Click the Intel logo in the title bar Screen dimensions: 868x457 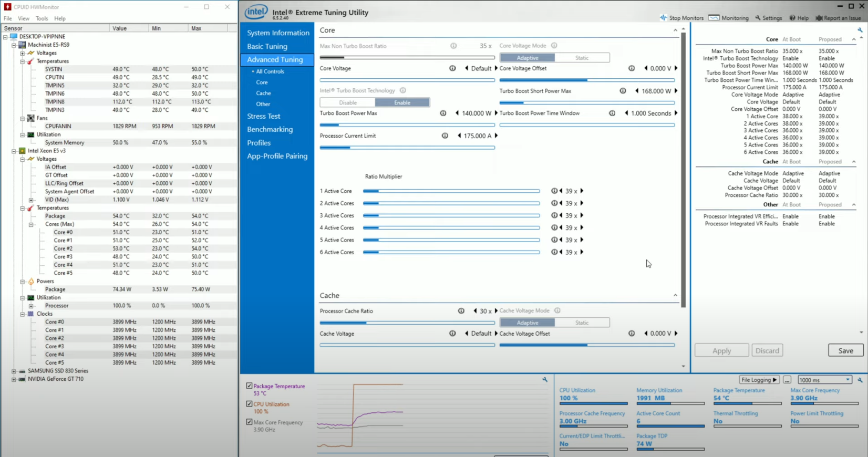click(256, 12)
